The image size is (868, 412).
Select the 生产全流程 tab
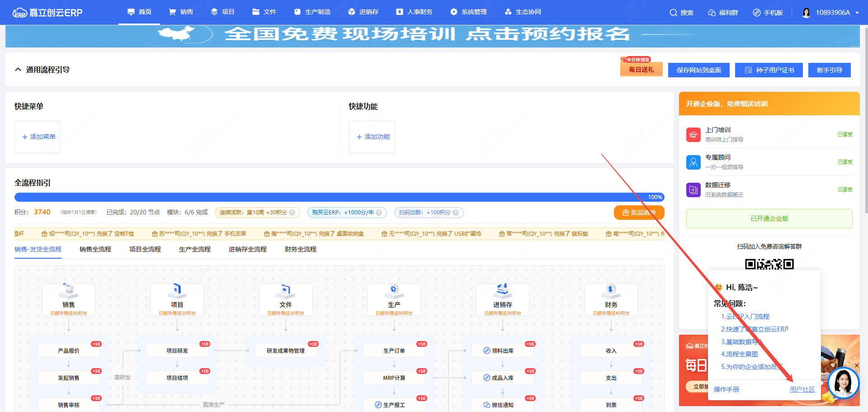[x=195, y=249]
